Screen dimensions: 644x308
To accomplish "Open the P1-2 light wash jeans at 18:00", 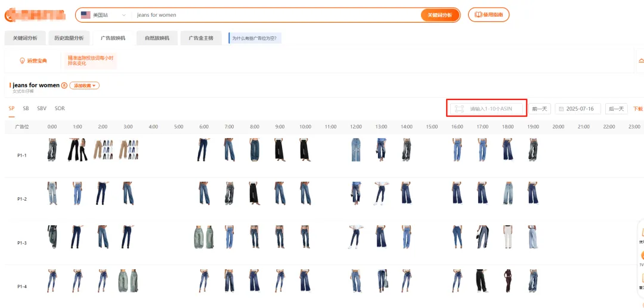I will coord(507,193).
